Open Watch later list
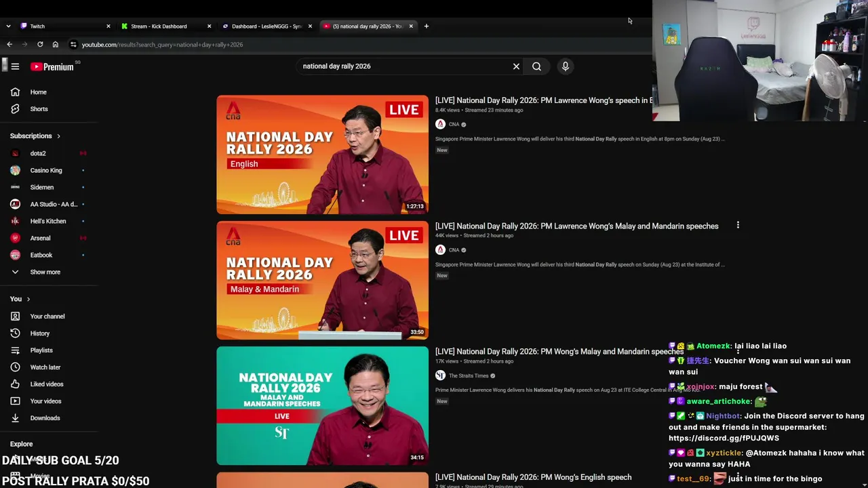The image size is (868, 488). [x=45, y=367]
